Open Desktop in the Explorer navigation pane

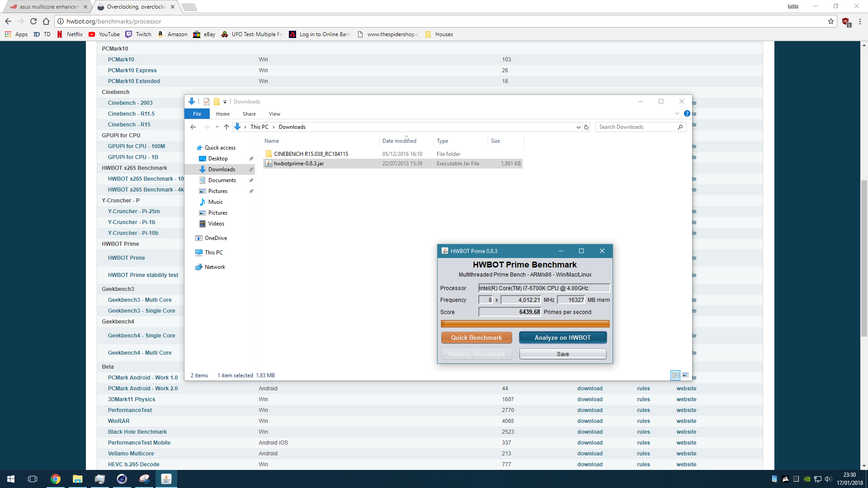218,159
